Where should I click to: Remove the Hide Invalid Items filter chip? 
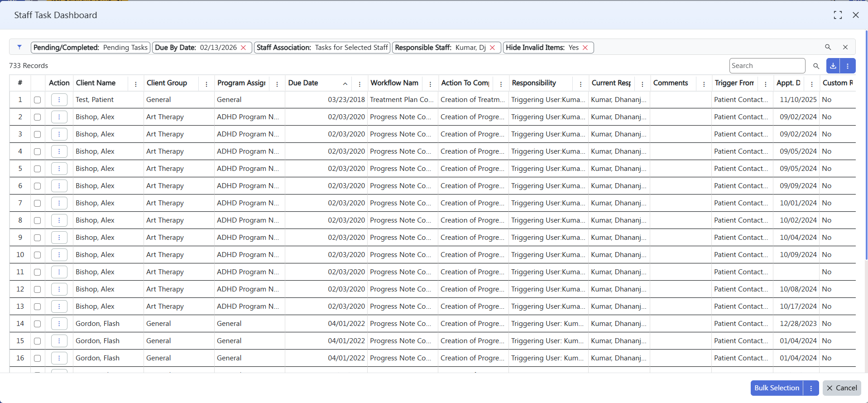coord(585,48)
